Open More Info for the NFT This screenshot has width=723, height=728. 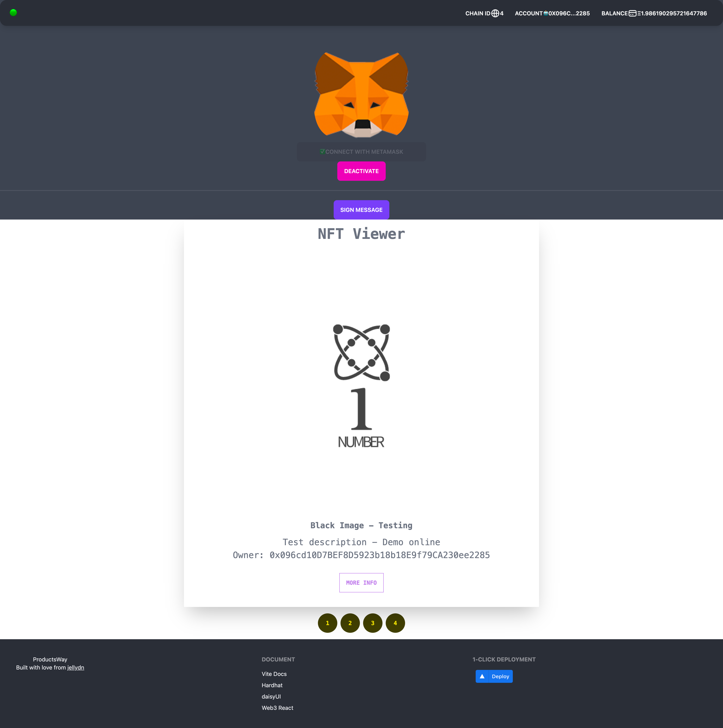coord(361,583)
